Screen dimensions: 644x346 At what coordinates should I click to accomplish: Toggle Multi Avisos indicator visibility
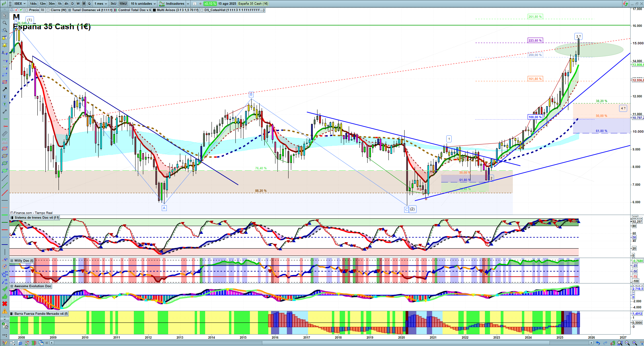(x=155, y=10)
